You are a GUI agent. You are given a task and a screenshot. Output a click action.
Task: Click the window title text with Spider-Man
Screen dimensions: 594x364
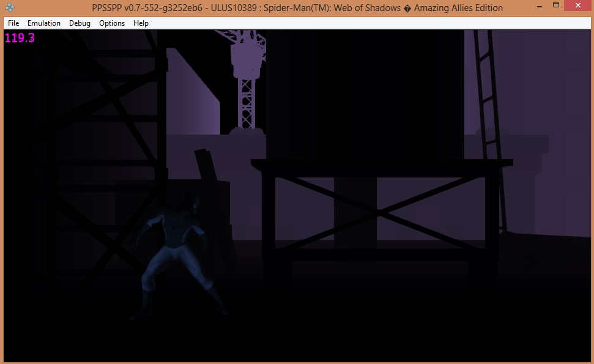(x=297, y=8)
